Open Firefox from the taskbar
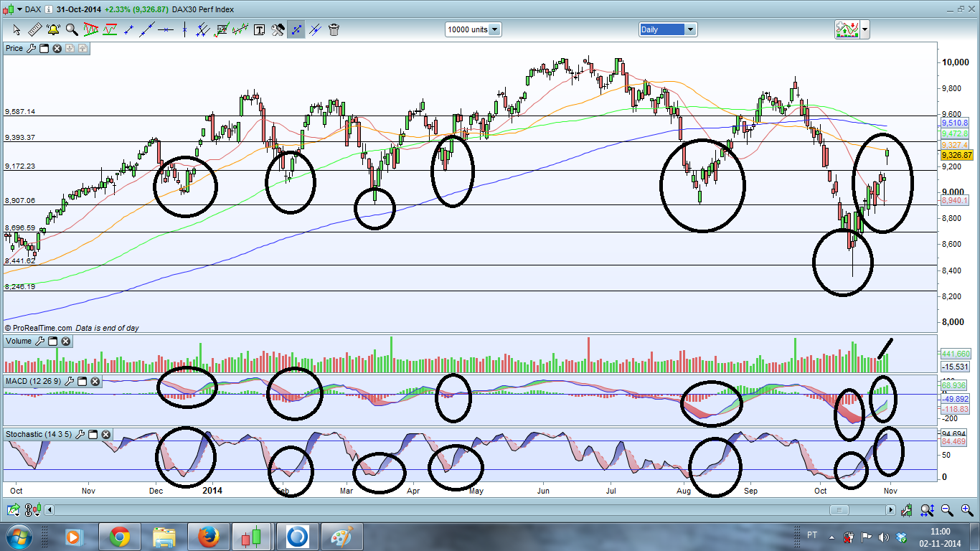Screen dimensions: 980x551 [x=208, y=537]
